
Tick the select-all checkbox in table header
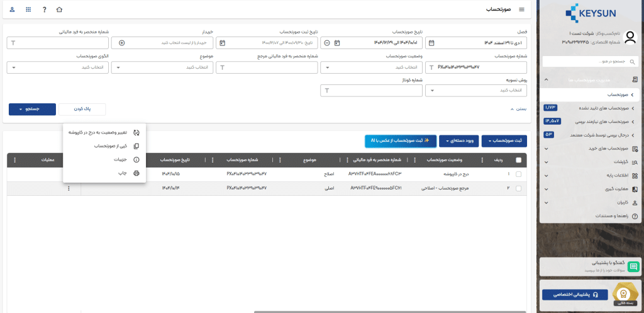518,160
